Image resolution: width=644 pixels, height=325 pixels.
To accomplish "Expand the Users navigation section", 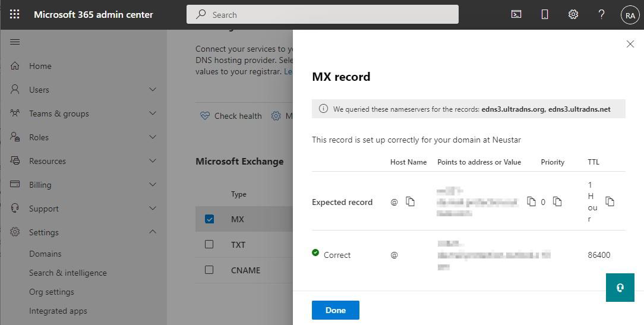I will (x=153, y=90).
